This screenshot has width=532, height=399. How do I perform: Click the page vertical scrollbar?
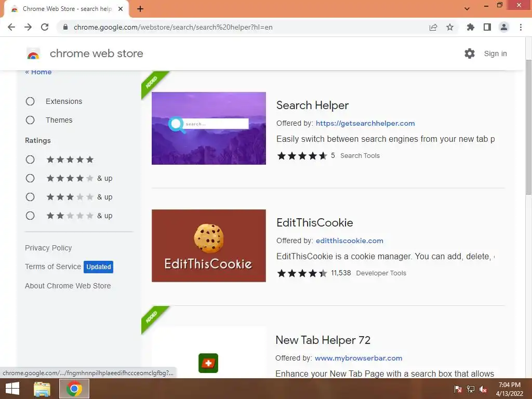(528, 127)
